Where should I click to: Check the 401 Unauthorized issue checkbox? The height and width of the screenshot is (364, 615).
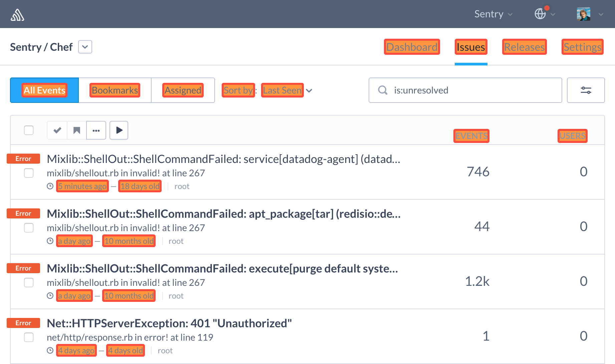coord(29,337)
